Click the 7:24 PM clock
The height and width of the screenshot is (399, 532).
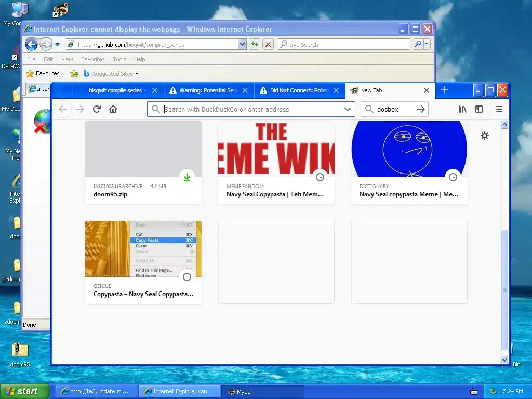pos(512,391)
